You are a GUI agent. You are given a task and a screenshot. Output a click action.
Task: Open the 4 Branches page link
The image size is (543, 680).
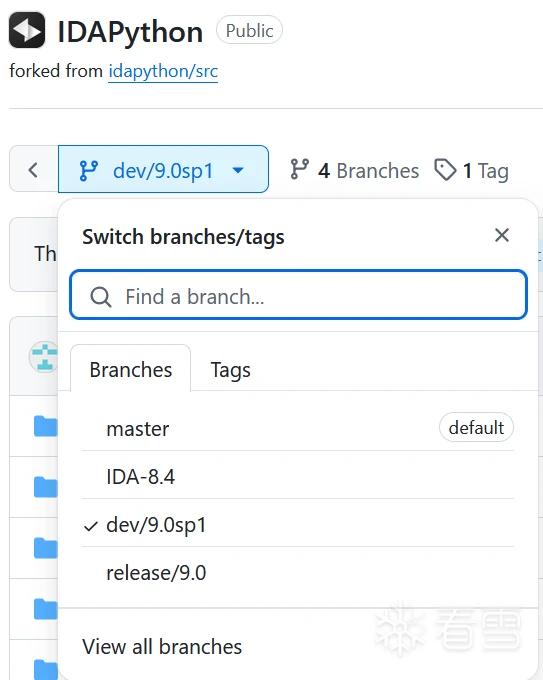[354, 170]
